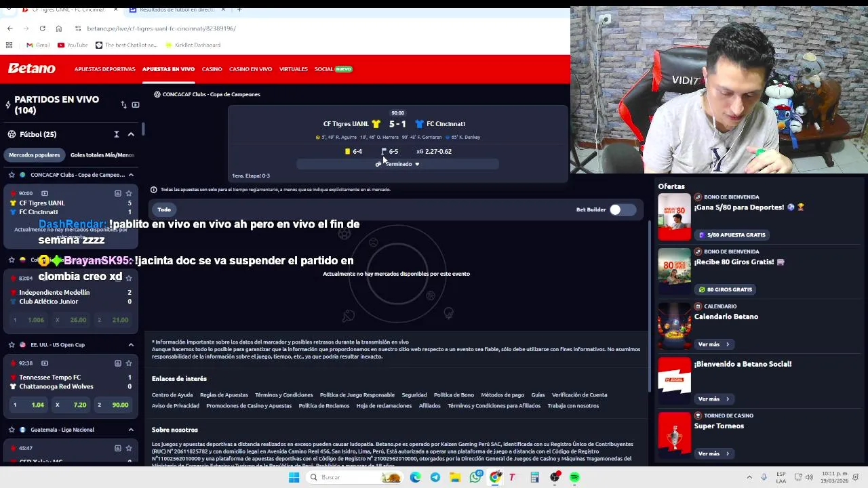Go to Casino en Vivo menu item
The width and height of the screenshot is (868, 488).
[x=250, y=69]
